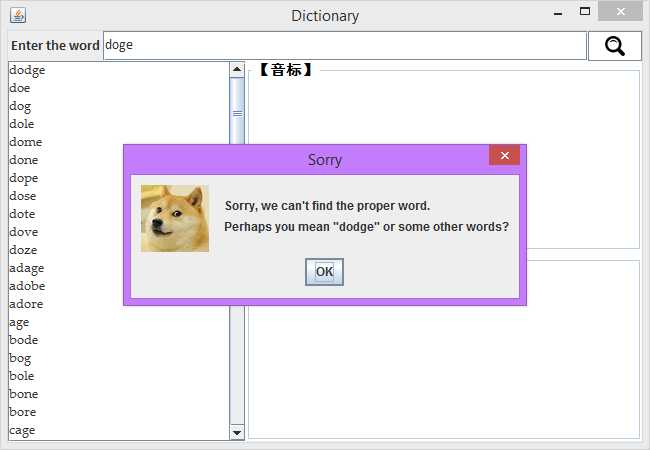This screenshot has height=450, width=650.
Task: Click the Java icon in the title bar
Action: [18, 15]
